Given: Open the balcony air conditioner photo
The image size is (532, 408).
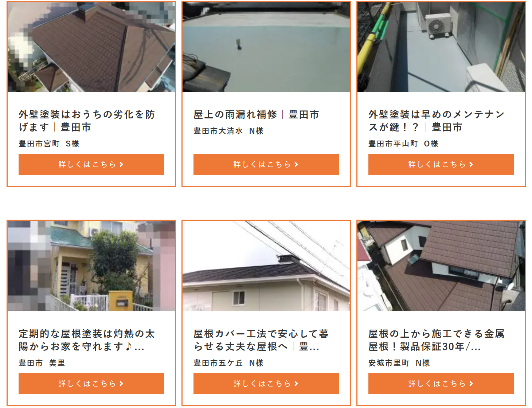Looking at the screenshot, I should pos(441,47).
